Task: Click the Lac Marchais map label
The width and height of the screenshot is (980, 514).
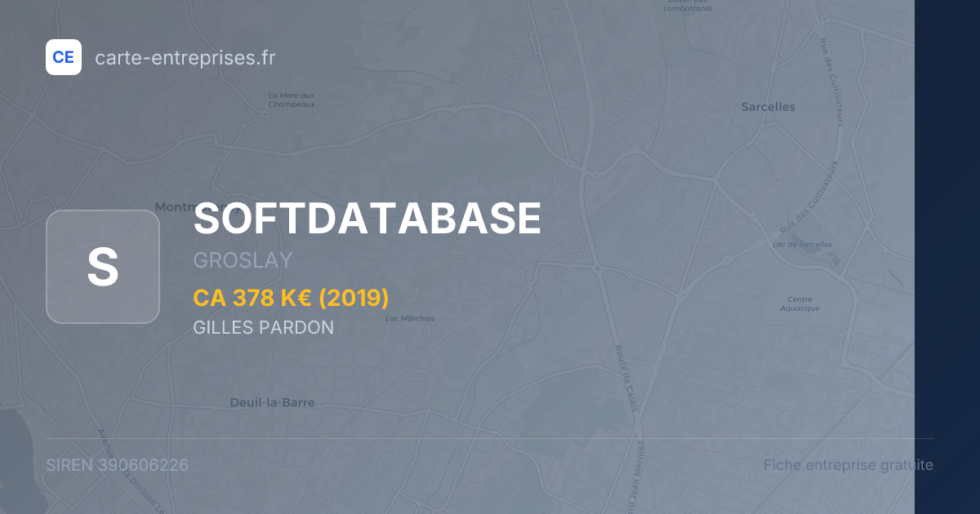Action: click(410, 318)
